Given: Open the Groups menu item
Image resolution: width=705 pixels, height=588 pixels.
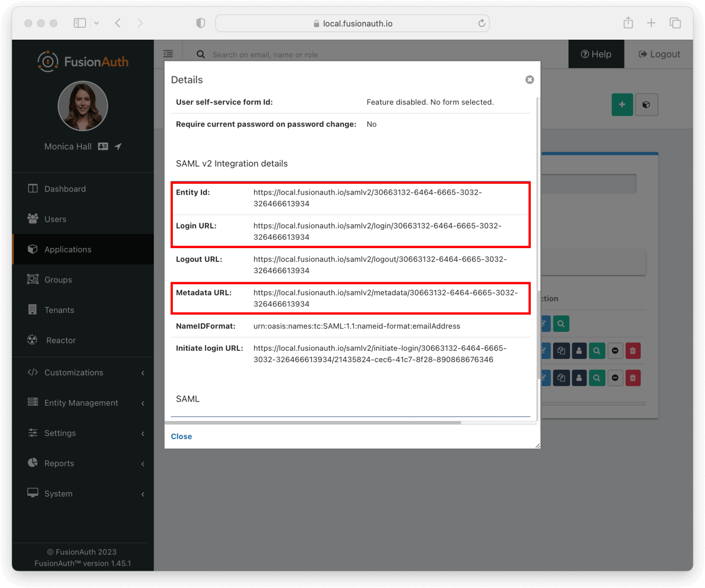Looking at the screenshot, I should (x=83, y=280).
